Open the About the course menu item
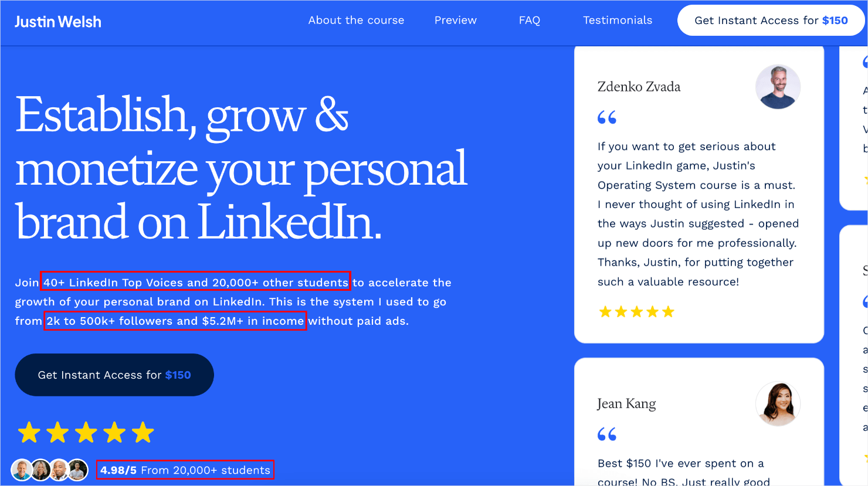This screenshot has height=486, width=868. [x=356, y=21]
